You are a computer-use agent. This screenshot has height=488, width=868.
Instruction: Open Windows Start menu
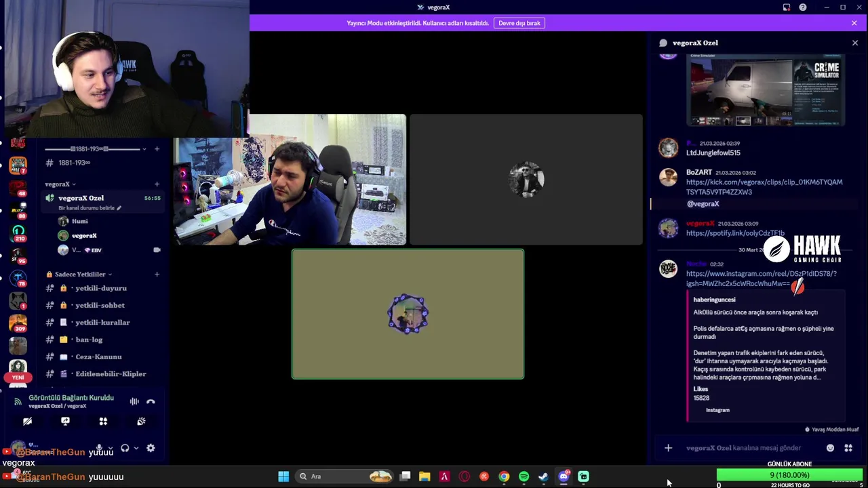point(283,476)
